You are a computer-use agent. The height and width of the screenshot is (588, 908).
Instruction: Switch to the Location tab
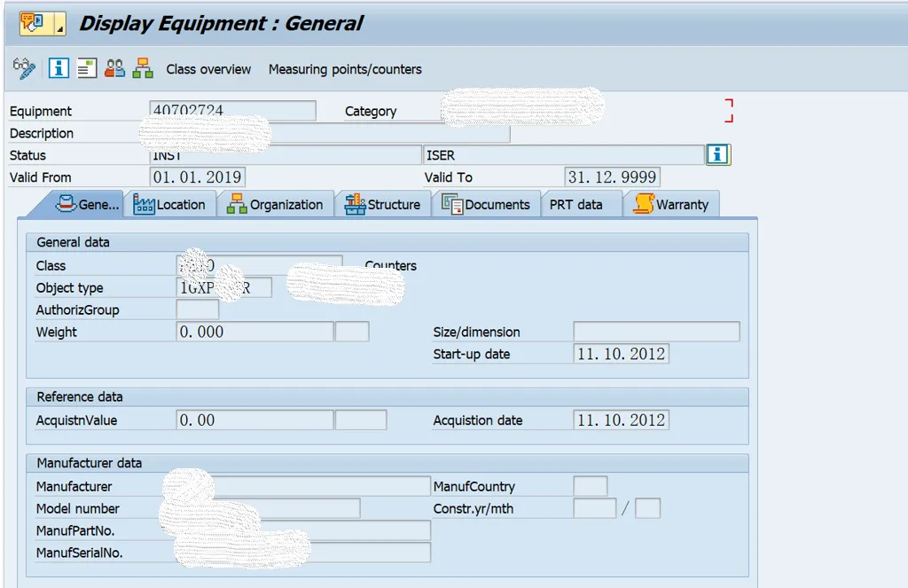[x=169, y=205]
